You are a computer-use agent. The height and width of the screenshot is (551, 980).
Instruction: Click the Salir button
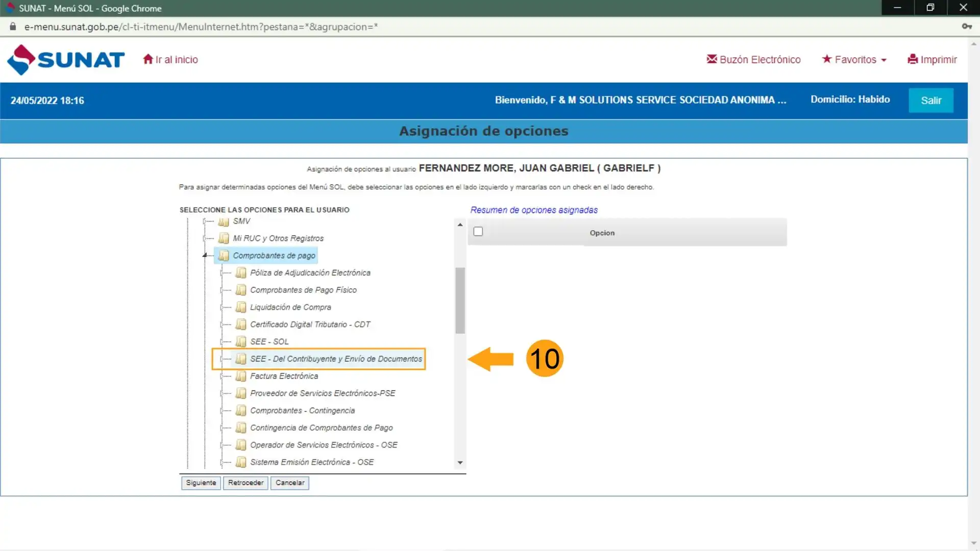click(x=931, y=101)
